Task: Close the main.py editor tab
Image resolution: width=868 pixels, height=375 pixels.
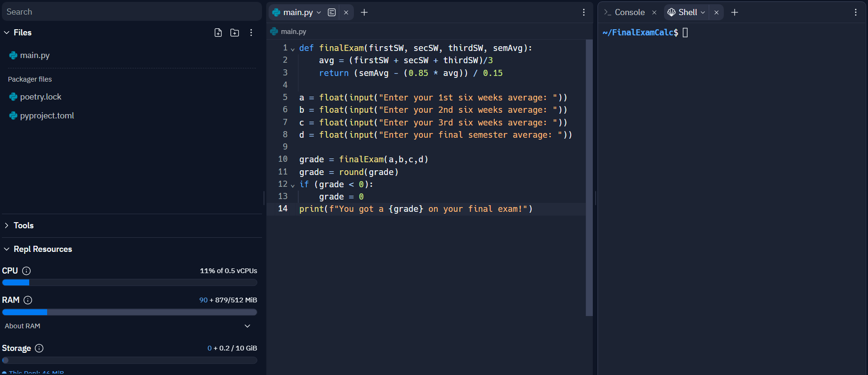Action: click(346, 12)
